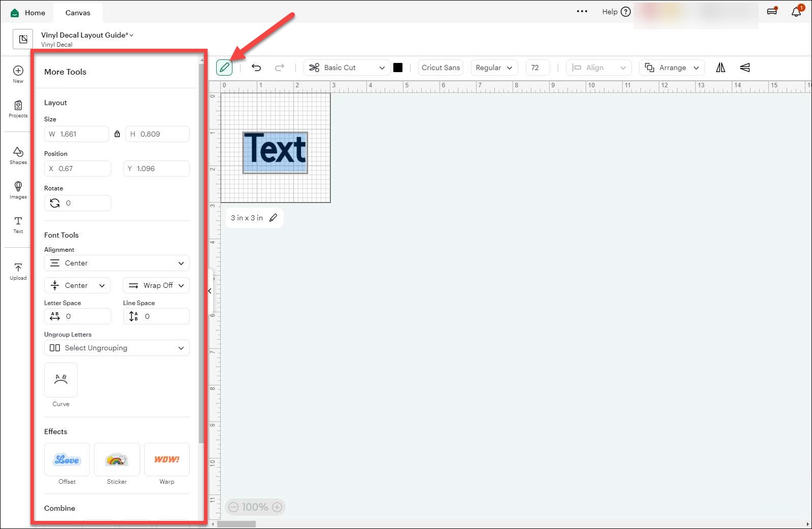Undo the last action
Screen dimensions: 812x529
tap(256, 68)
